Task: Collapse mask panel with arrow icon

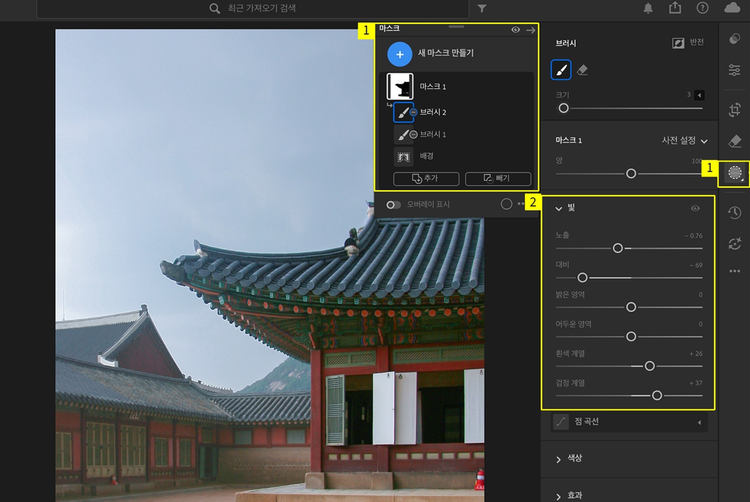Action: coord(530,30)
